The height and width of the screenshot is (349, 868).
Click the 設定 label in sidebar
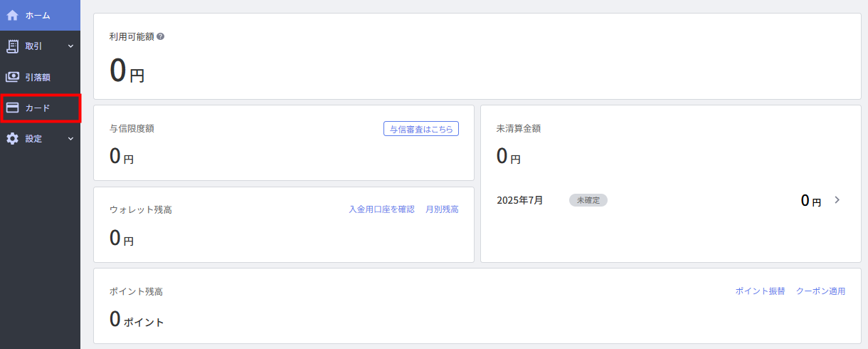click(x=34, y=139)
